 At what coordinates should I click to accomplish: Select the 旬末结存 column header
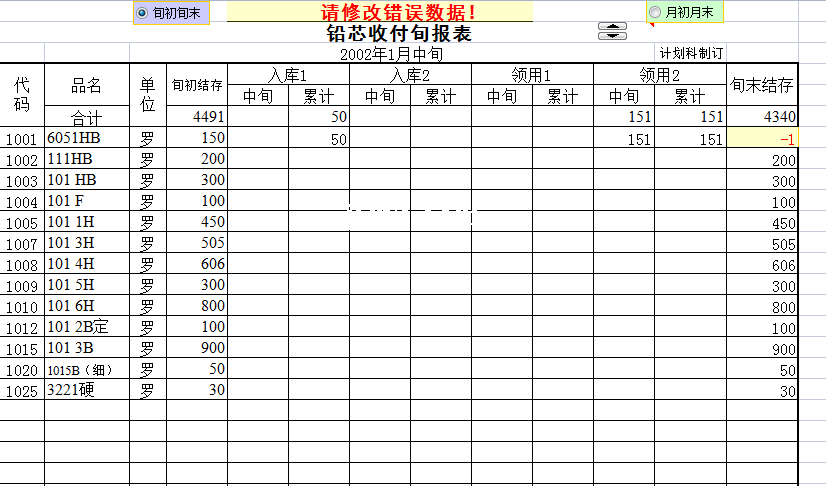[x=762, y=85]
